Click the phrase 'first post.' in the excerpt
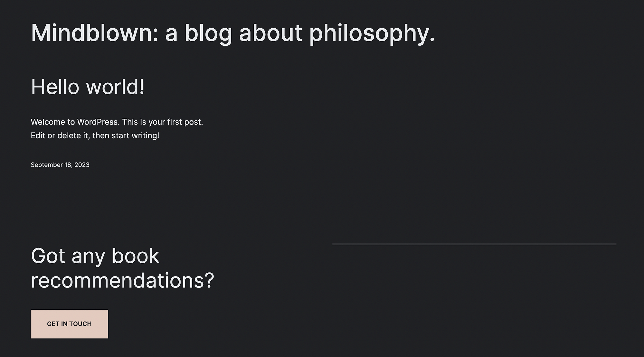 coord(185,122)
